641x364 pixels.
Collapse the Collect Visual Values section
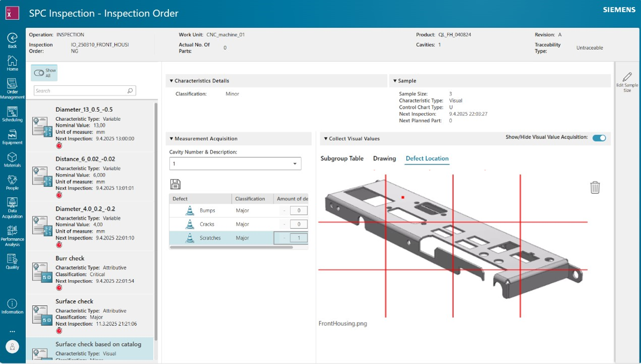click(326, 139)
